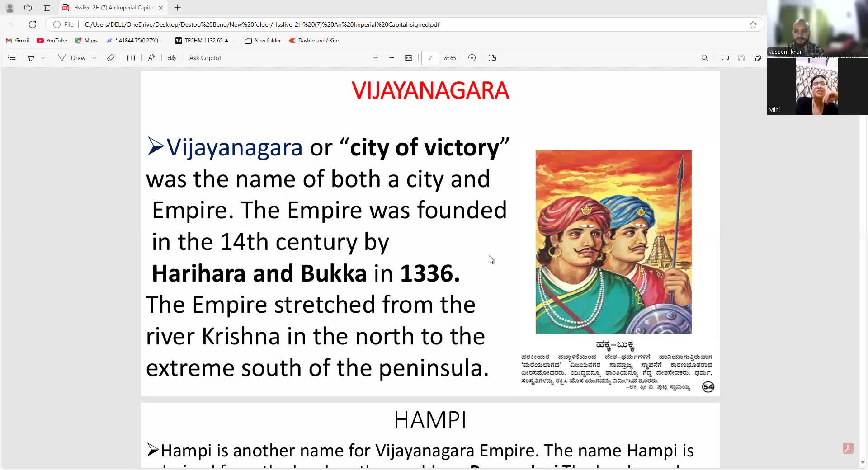Click the page number field showing 2

(x=430, y=58)
